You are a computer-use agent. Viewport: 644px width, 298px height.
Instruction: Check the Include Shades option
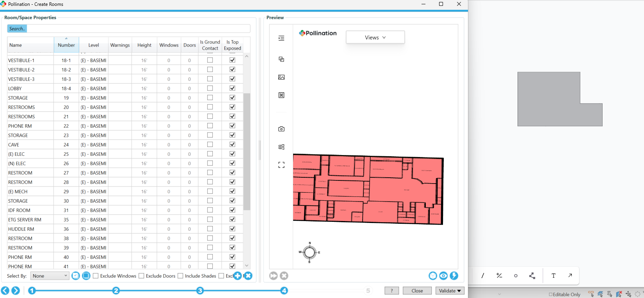(x=180, y=276)
